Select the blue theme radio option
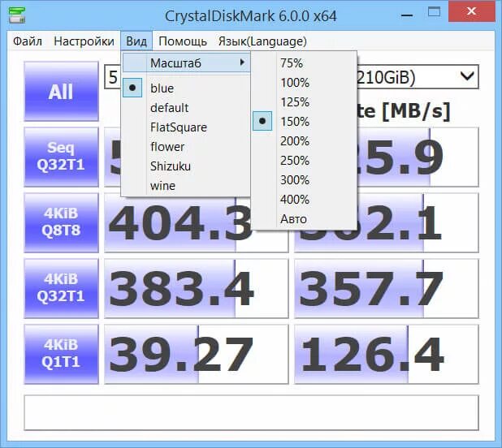Screen dimensions: 502x448 pos(186,88)
